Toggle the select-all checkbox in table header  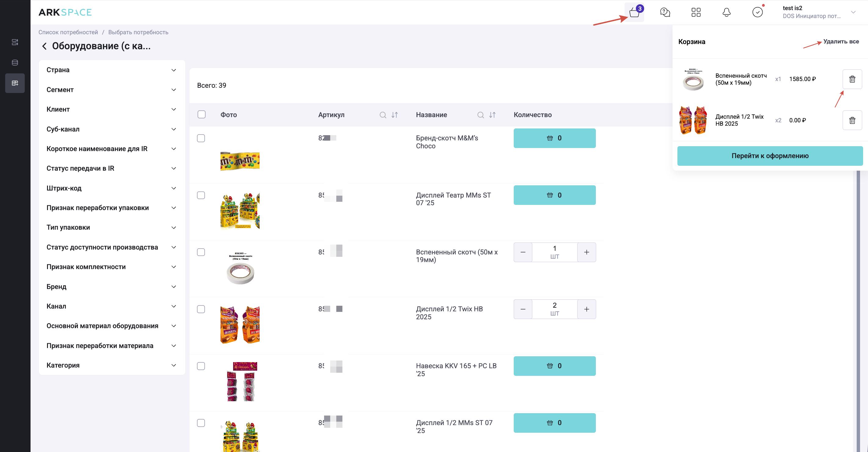pyautogui.click(x=202, y=115)
